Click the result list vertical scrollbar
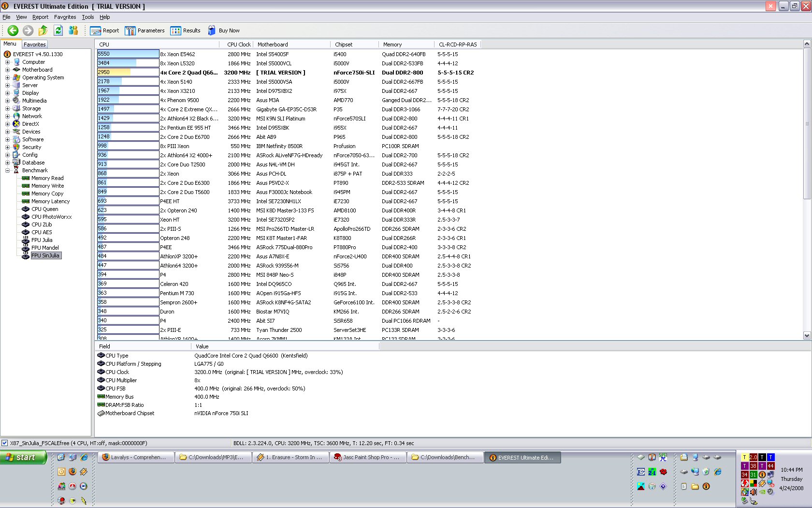 (x=807, y=190)
